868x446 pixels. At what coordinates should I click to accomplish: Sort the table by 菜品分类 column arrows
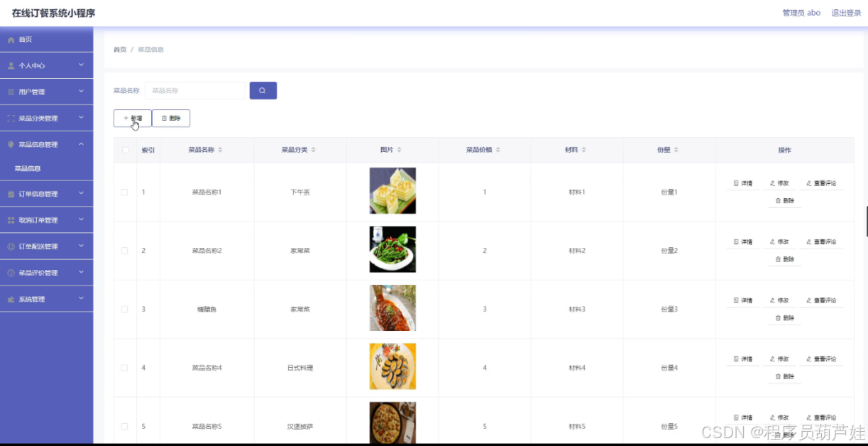(314, 150)
